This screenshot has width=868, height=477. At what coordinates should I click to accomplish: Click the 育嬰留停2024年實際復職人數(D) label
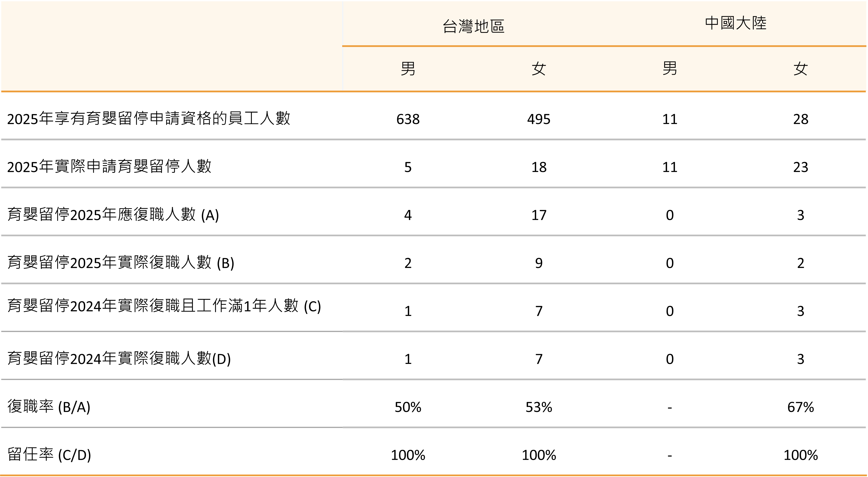[119, 358]
